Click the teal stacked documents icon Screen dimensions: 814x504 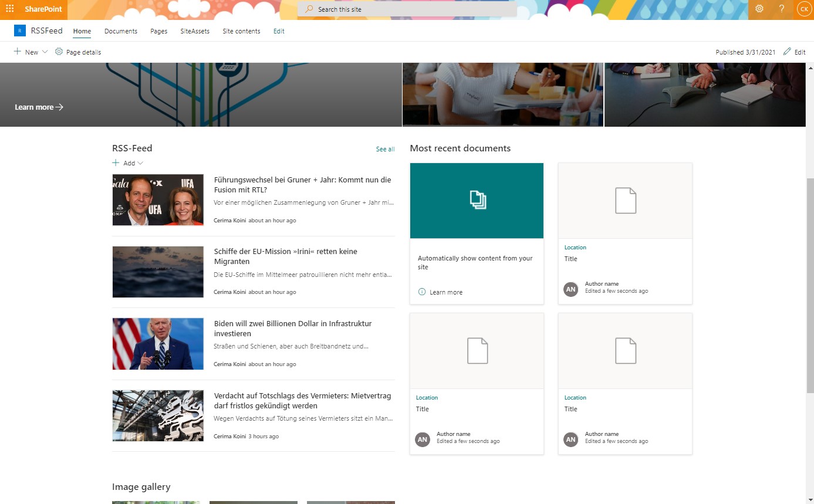click(x=477, y=199)
